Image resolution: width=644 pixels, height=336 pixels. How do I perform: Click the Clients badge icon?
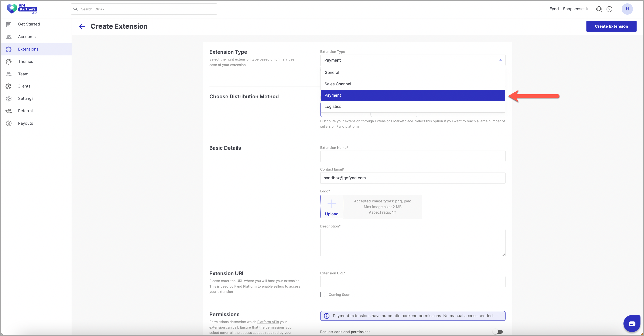(8, 86)
